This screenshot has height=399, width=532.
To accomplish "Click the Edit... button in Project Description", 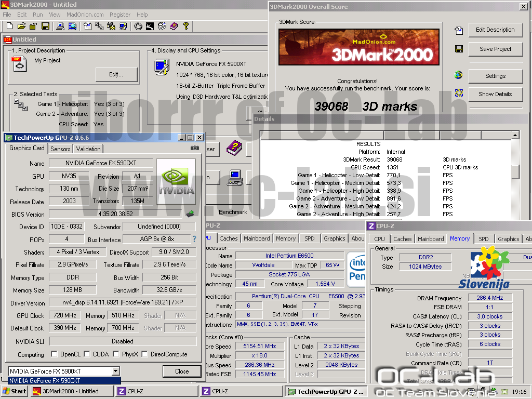I will [x=116, y=74].
